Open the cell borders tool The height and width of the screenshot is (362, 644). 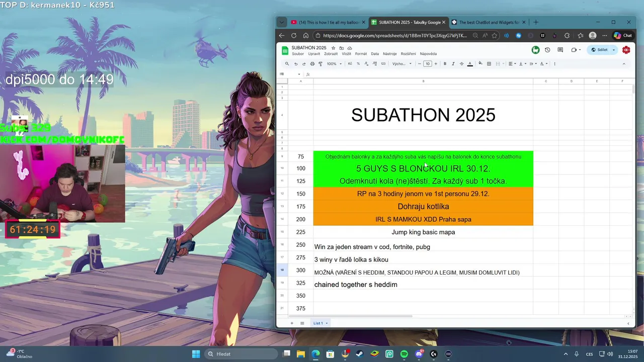point(489,64)
